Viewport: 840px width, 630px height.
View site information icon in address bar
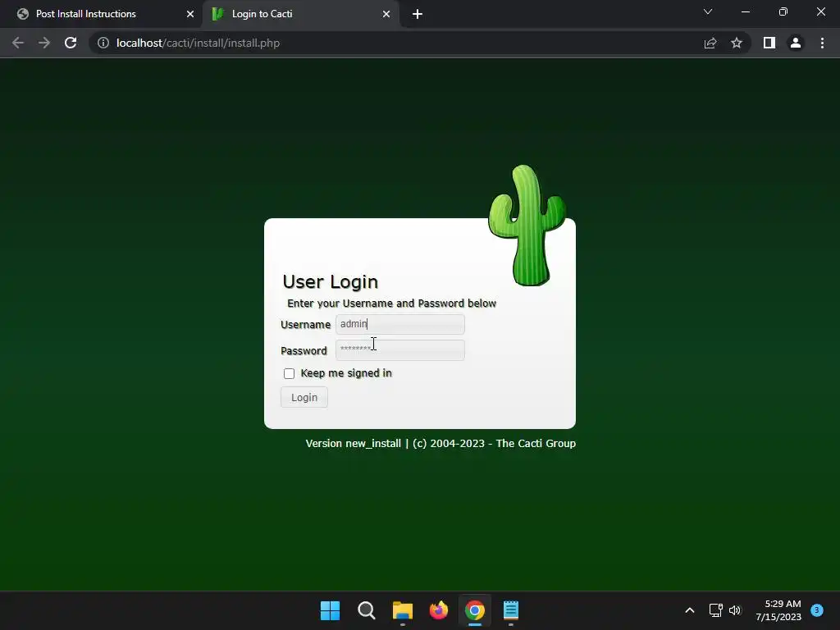(x=103, y=43)
